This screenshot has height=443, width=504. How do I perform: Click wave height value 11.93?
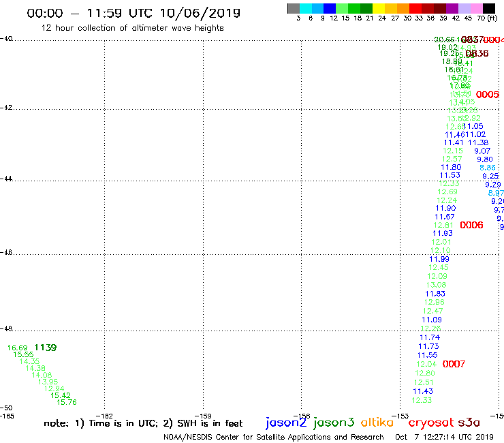[x=443, y=233]
